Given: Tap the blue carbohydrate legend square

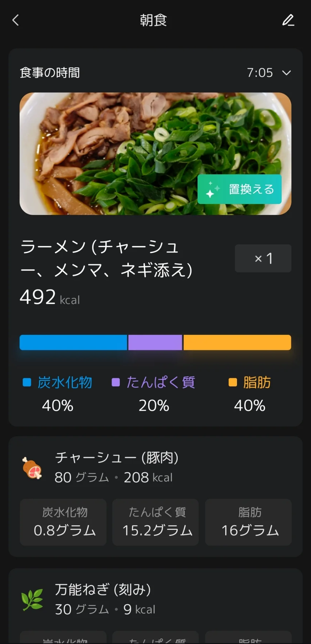Looking at the screenshot, I should pyautogui.click(x=27, y=382).
